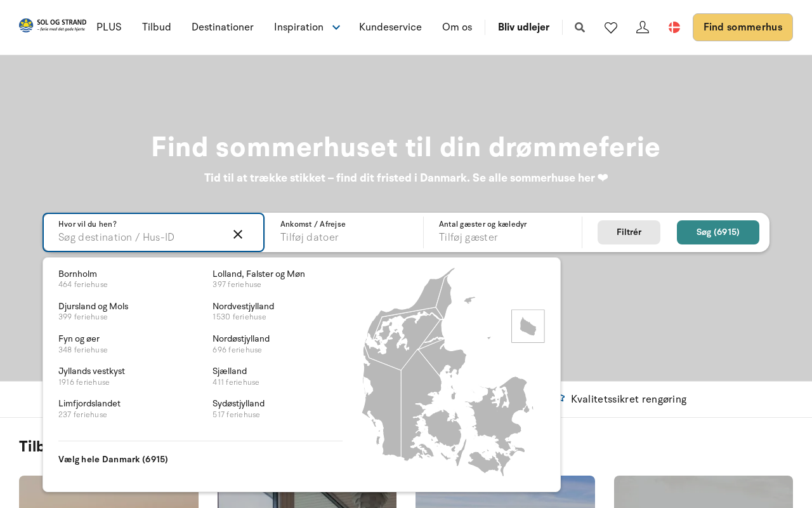Go to the Tilbud menu item

click(x=157, y=27)
